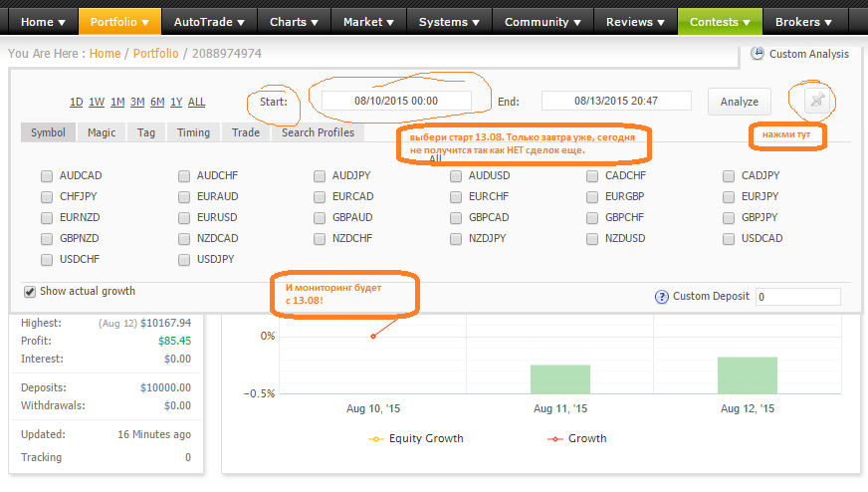The height and width of the screenshot is (492, 868).
Task: Open the Systems dropdown menu
Action: click(449, 22)
